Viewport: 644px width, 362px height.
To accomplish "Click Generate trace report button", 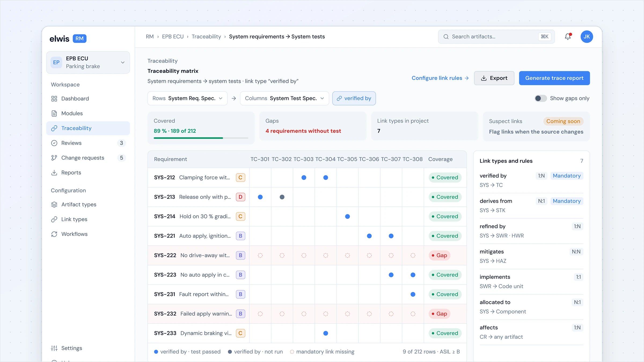I will click(x=554, y=78).
